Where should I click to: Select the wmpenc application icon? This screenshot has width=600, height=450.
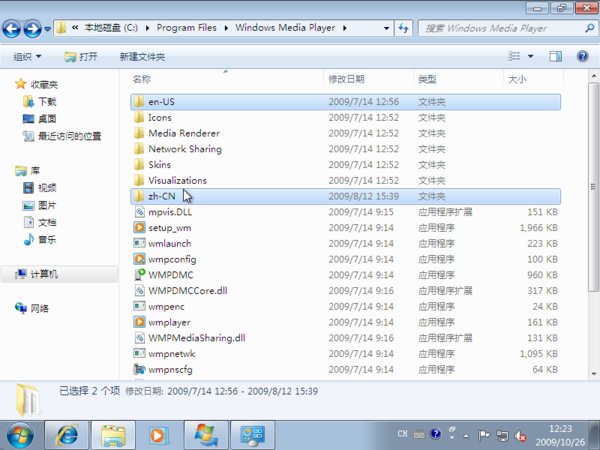pyautogui.click(x=139, y=306)
